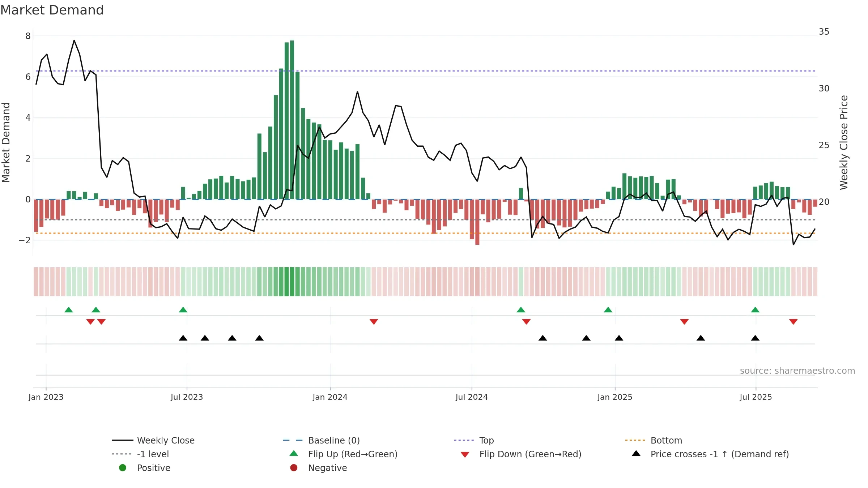
Task: Toggle the Baseline (0) legend entry
Action: pos(321,440)
